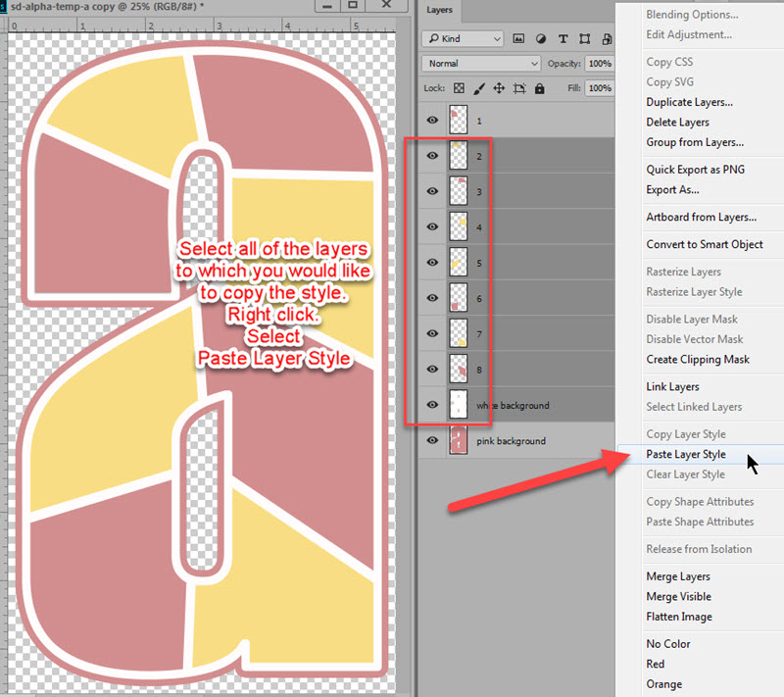Choose Paste Layer Style from menu
The height and width of the screenshot is (697, 784).
pyautogui.click(x=686, y=454)
